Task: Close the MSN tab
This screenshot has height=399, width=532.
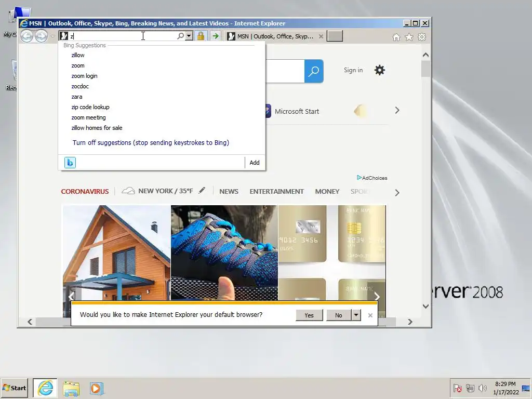Action: coord(321,36)
